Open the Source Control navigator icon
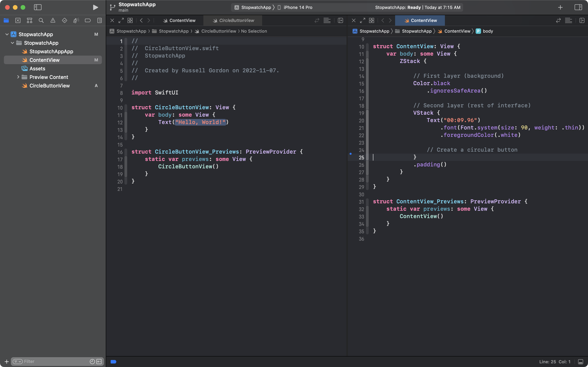588x367 pixels. tap(18, 20)
